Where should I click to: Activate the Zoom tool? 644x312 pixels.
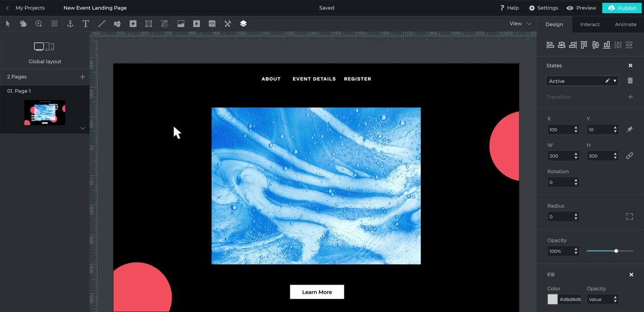pos(38,23)
